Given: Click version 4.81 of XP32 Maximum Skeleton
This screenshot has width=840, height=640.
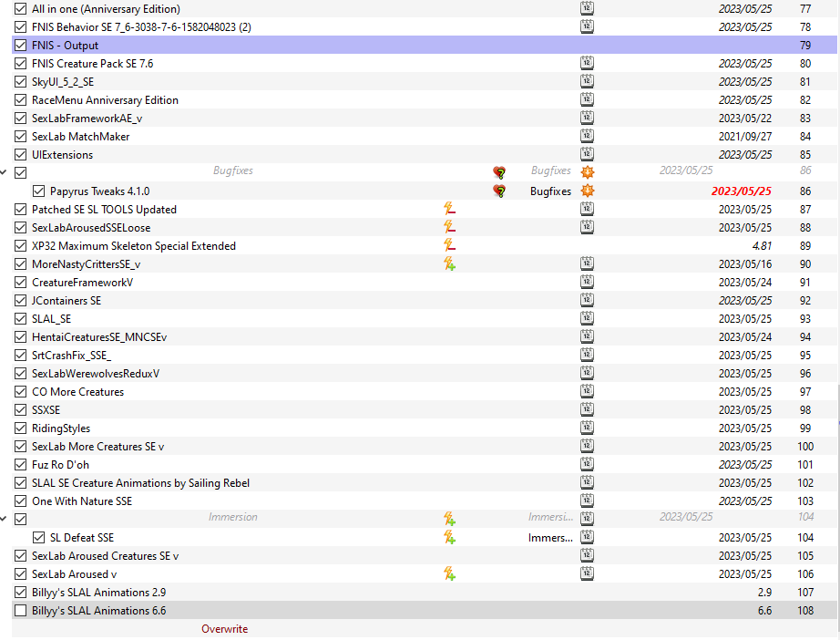Looking at the screenshot, I should (762, 245).
